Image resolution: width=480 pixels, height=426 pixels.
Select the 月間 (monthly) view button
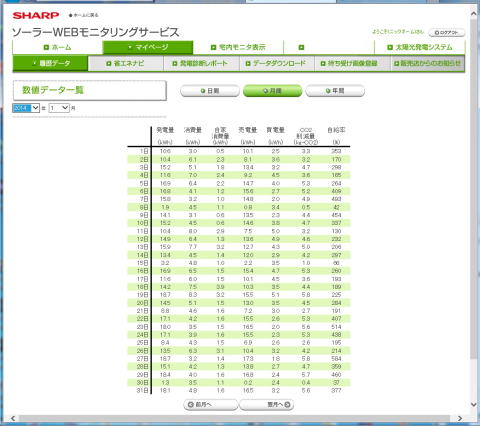click(x=272, y=91)
